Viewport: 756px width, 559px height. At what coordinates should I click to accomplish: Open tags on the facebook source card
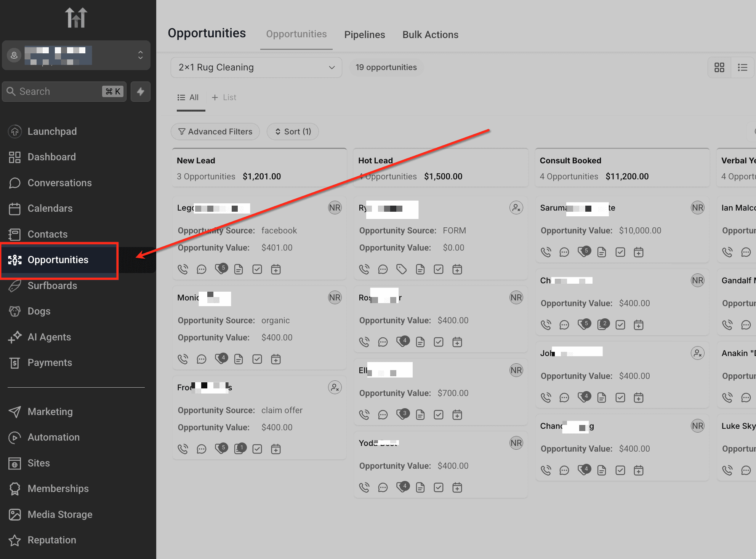pos(221,269)
